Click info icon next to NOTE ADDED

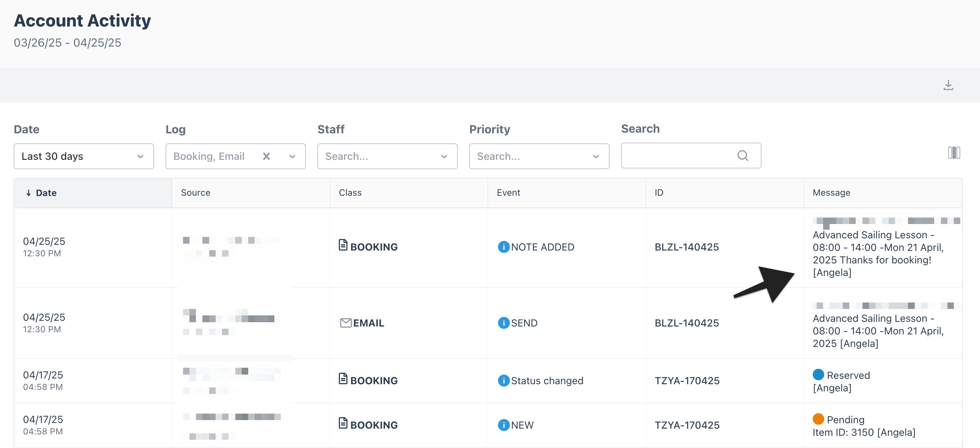[x=503, y=247]
